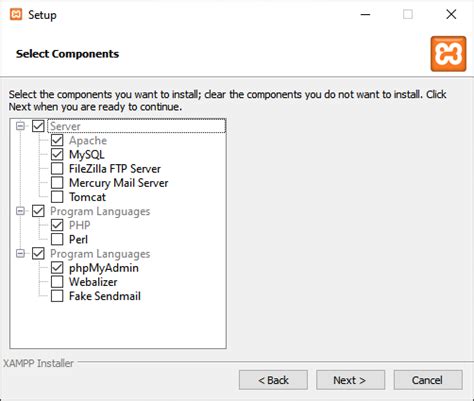Select the Apache label in tree
Viewport: 474px width, 401px height.
tap(88, 140)
